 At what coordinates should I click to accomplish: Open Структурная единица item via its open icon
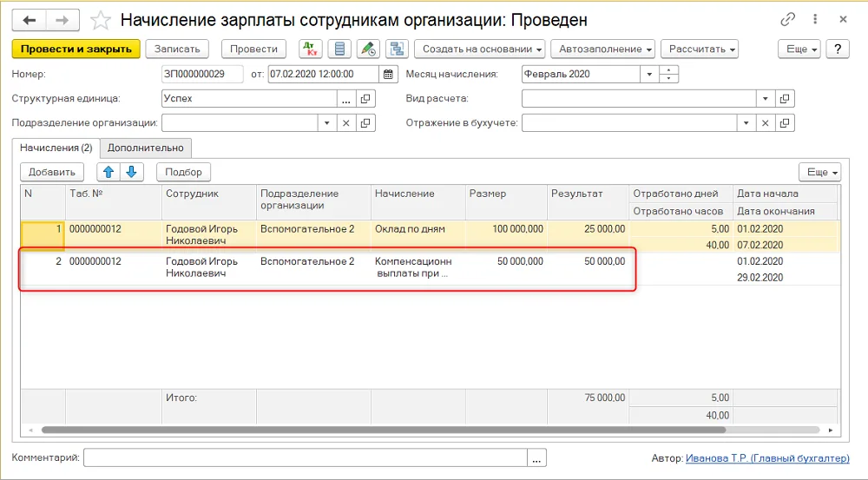point(365,99)
